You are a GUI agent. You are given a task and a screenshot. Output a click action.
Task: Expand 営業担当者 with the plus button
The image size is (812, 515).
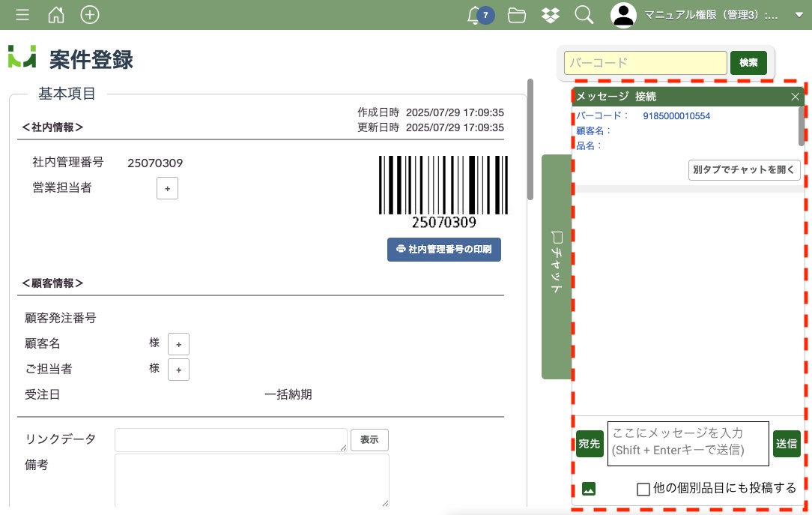coord(167,189)
